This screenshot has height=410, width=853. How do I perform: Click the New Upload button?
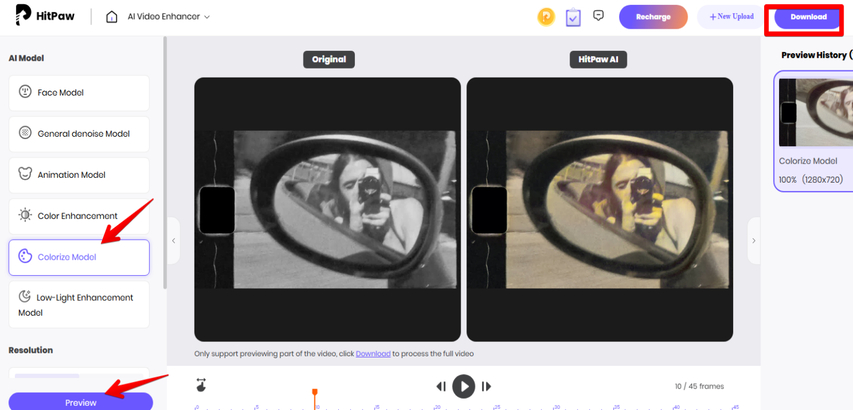(x=731, y=17)
